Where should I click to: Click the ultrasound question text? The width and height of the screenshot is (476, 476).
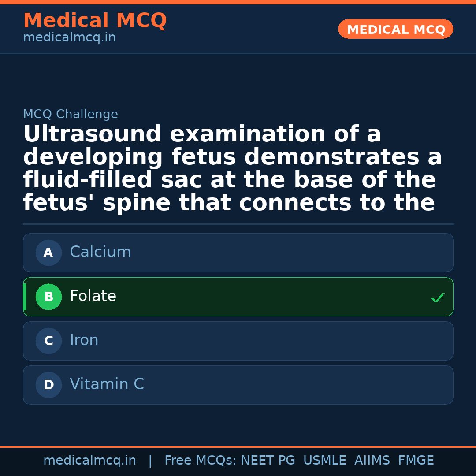232,169
